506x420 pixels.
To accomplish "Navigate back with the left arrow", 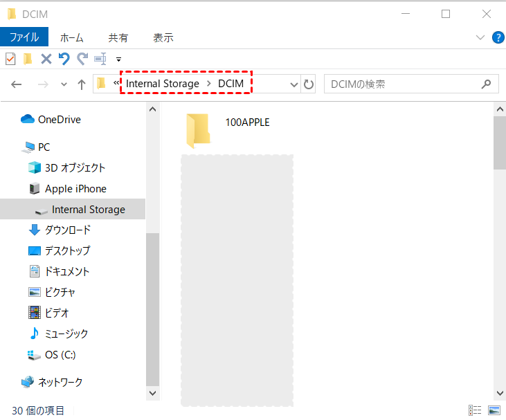I will 17,84.
